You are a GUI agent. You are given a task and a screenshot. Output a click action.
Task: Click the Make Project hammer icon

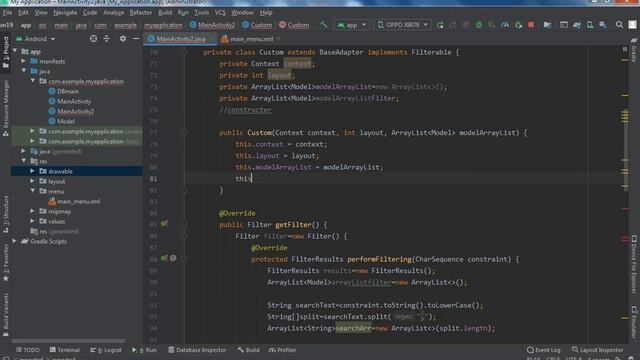[x=323, y=24]
